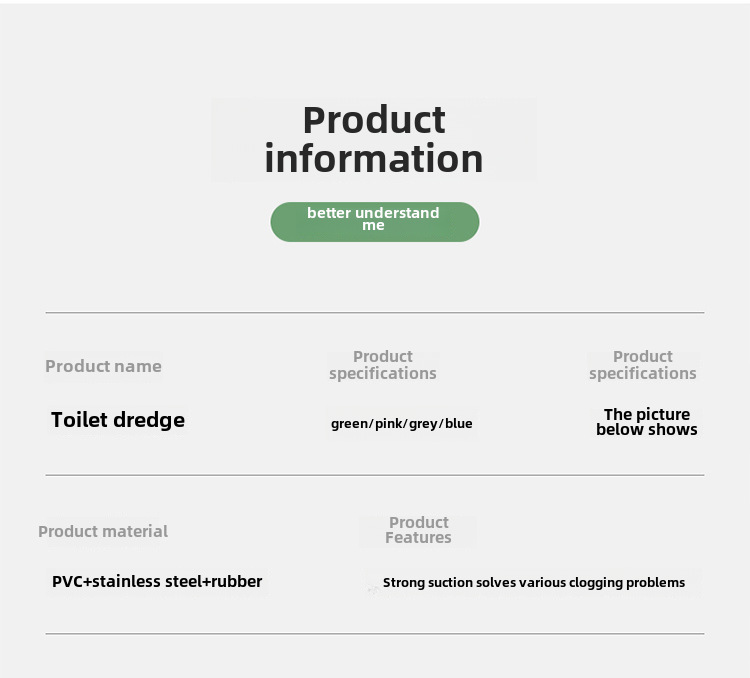
Task: Select 'PVC+stainless steel+rubber' material text
Action: click(157, 581)
